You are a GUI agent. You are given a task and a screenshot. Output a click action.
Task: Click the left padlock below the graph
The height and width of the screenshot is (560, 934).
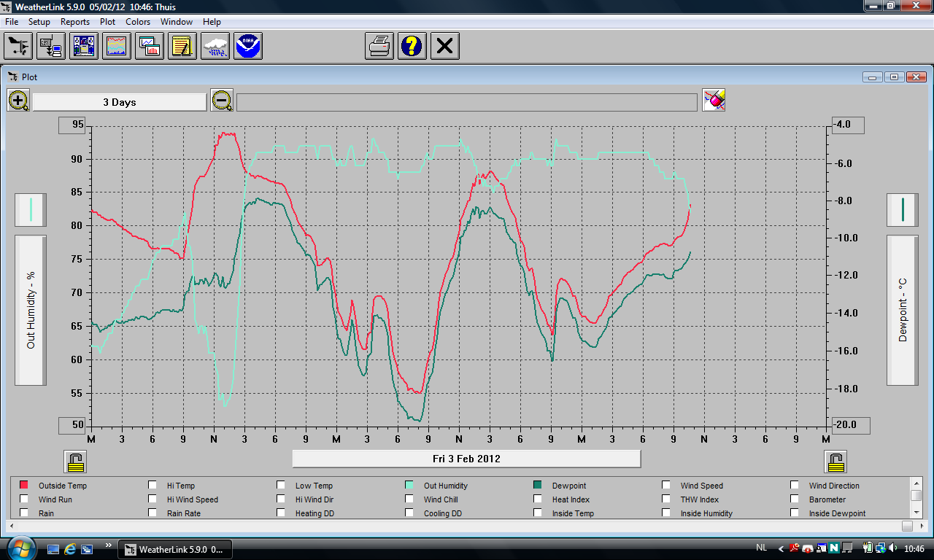click(x=76, y=462)
